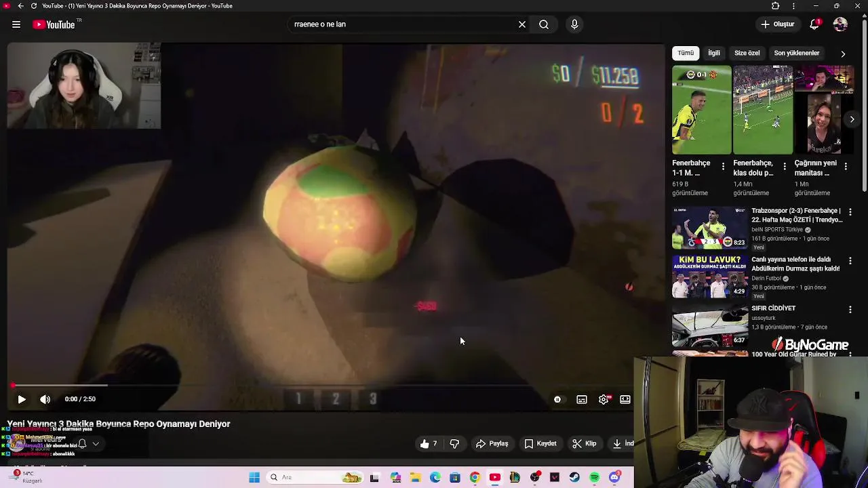Open the weather widget showing 14°C
The image size is (868, 488).
[x=27, y=477]
